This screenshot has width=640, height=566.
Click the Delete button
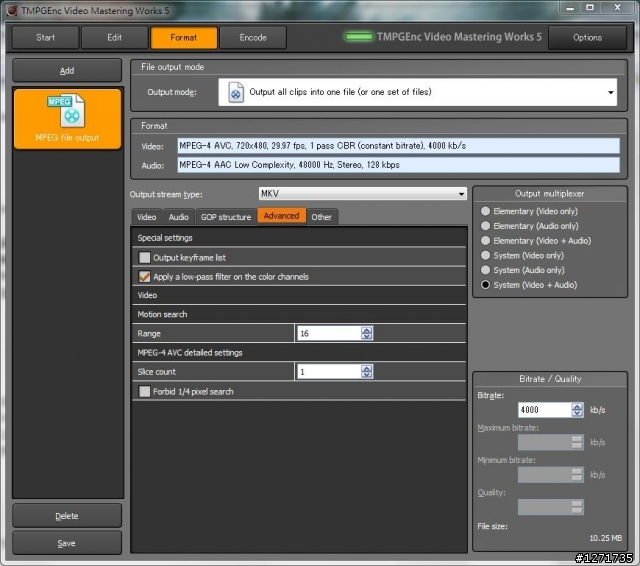point(67,516)
